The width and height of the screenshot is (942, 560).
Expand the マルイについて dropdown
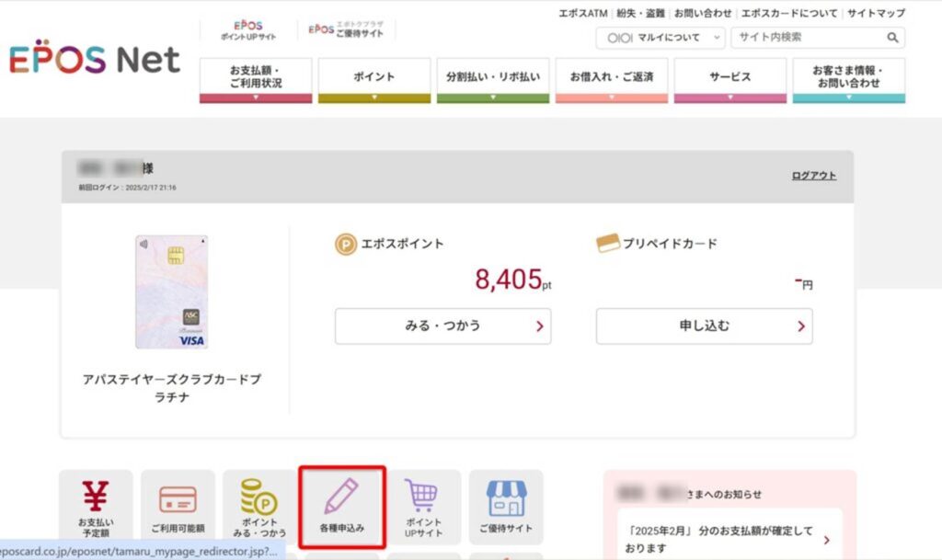click(x=661, y=38)
